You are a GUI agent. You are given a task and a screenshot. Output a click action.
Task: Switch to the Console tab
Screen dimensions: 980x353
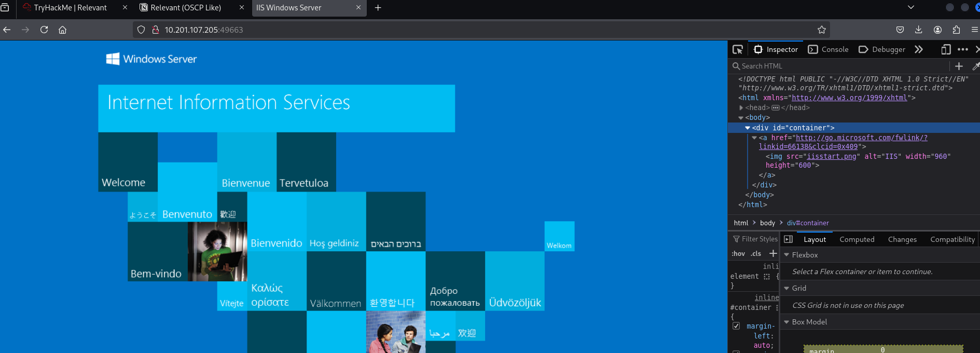coord(829,49)
